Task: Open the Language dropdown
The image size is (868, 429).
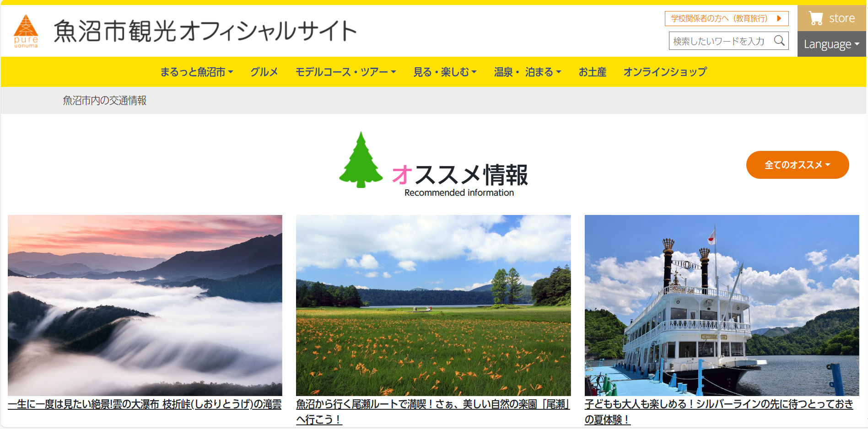Action: 831,44
